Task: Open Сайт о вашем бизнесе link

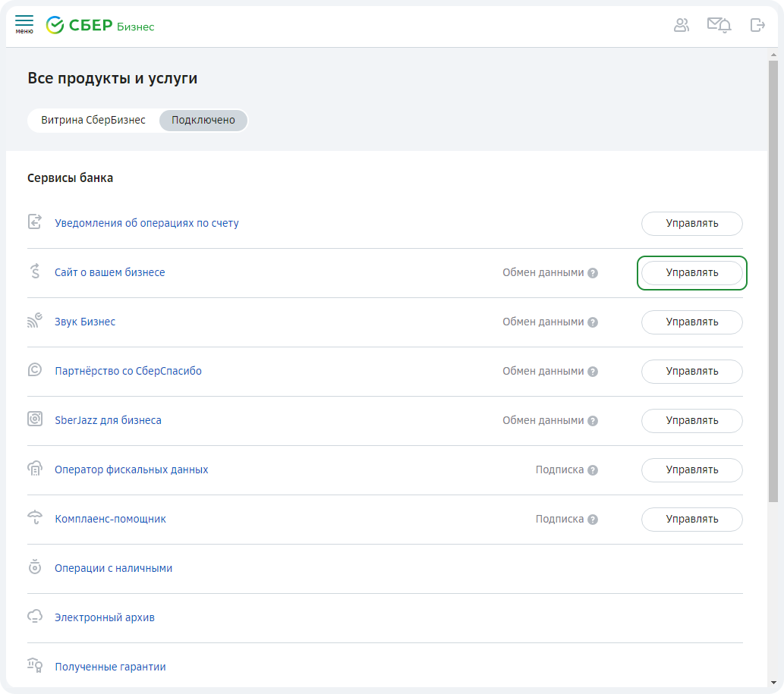Action: tap(109, 272)
